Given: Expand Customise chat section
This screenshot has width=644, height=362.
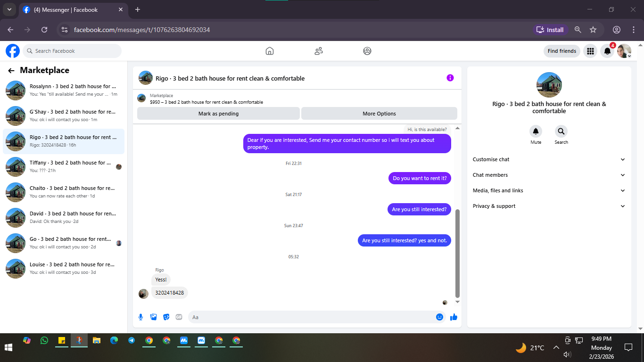Looking at the screenshot, I should [549, 159].
